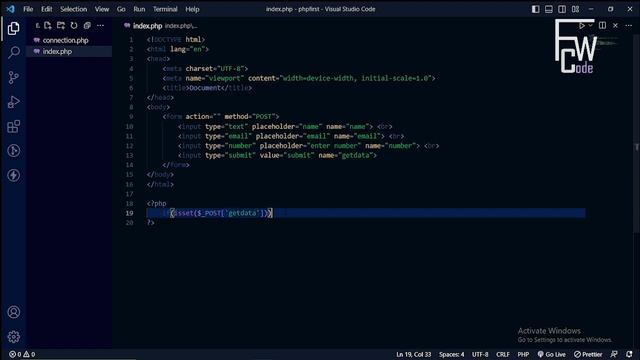
Task: Click the VS Code logo icon
Action: 10,9
